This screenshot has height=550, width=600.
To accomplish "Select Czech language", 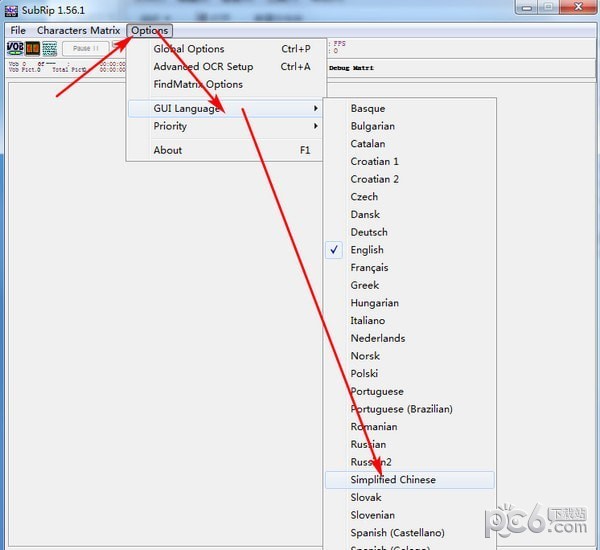I will (409, 197).
